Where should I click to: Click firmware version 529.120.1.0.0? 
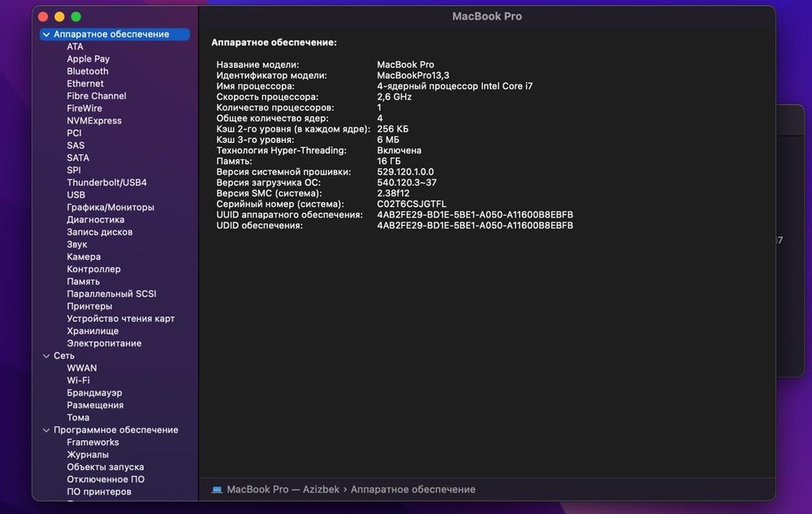[x=405, y=172]
